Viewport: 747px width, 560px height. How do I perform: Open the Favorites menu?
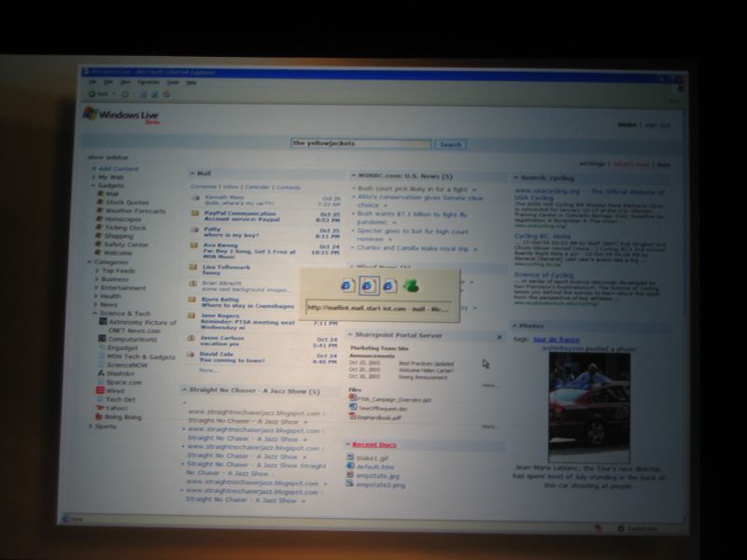(x=148, y=82)
